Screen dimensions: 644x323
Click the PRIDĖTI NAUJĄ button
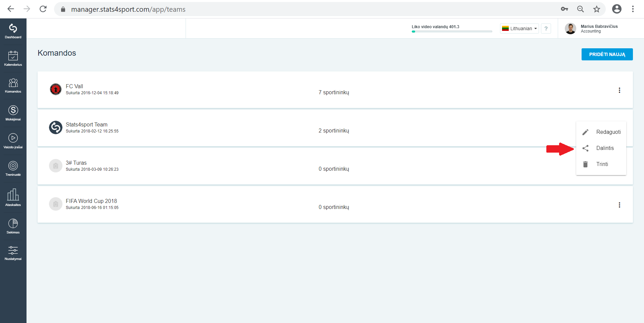(607, 54)
